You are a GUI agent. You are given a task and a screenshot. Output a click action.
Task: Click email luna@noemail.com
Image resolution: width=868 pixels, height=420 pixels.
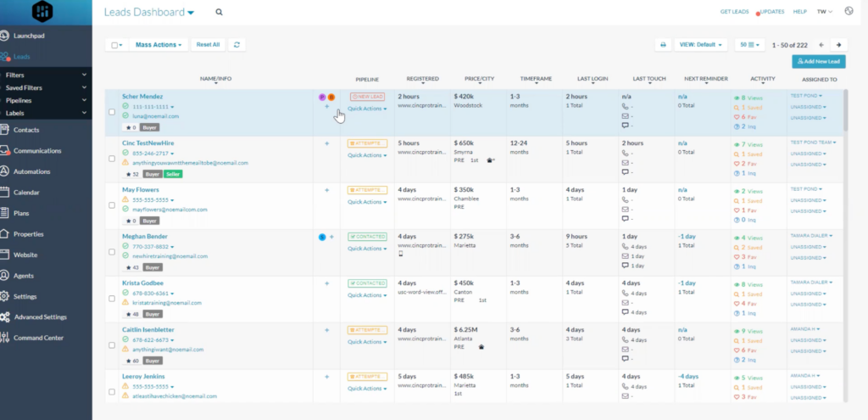pyautogui.click(x=156, y=116)
